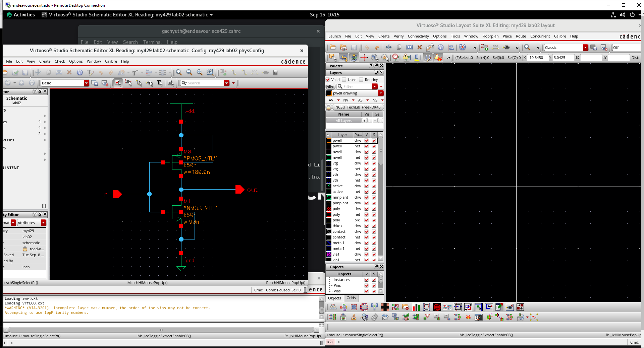
Task: Toggle selectability of nwell drw layer
Action: 374,152
